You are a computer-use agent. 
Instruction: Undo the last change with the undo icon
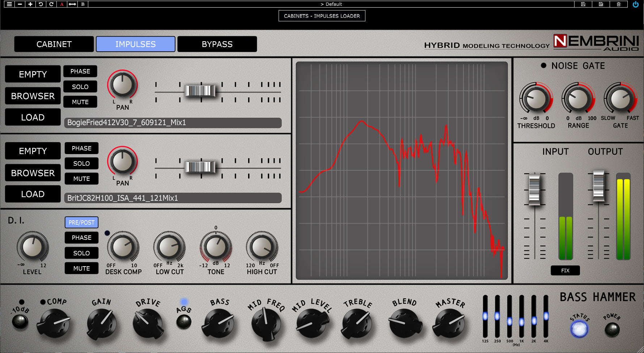pos(41,4)
